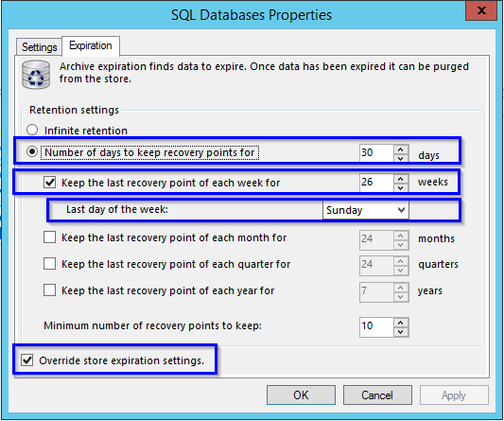Click the Apply button
The image size is (504, 421).
click(x=454, y=395)
